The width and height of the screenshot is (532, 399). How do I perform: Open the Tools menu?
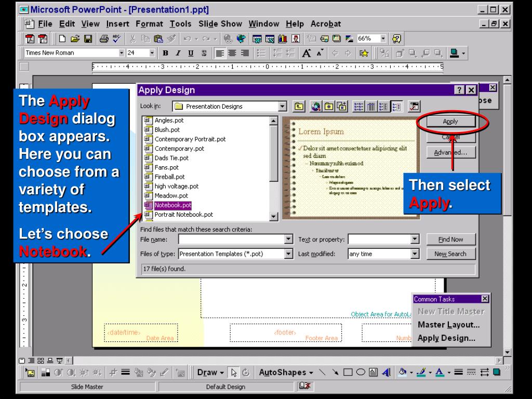(x=180, y=24)
